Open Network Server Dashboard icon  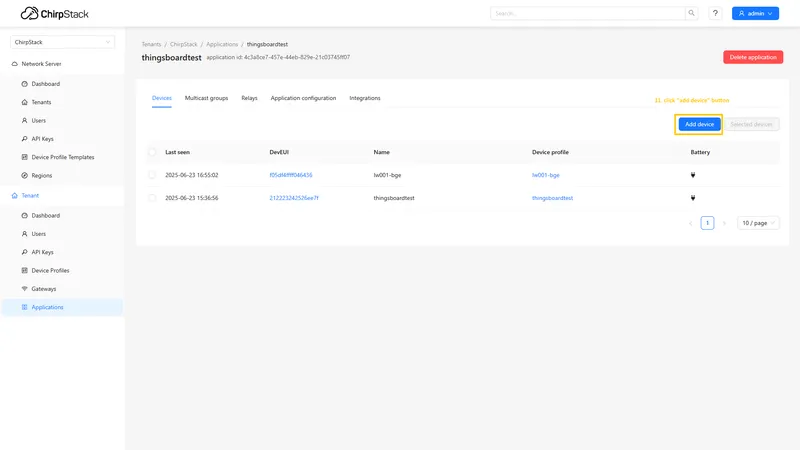click(x=24, y=84)
